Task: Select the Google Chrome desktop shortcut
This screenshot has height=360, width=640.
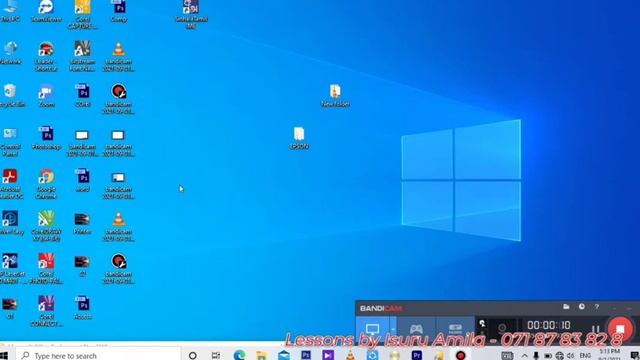Action: point(46,184)
